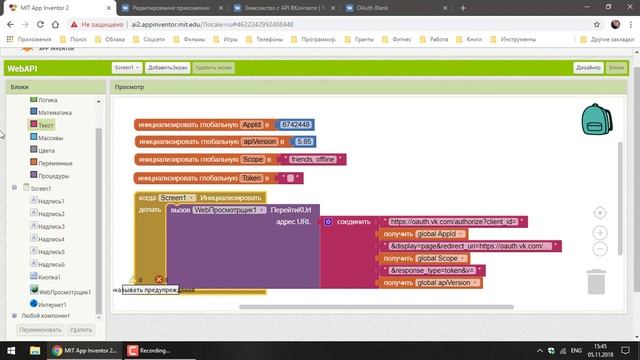Image resolution: width=640 pixels, height=360 pixels.
Task: Open the Screen1 dropdown in the когда block
Action: click(x=177, y=198)
